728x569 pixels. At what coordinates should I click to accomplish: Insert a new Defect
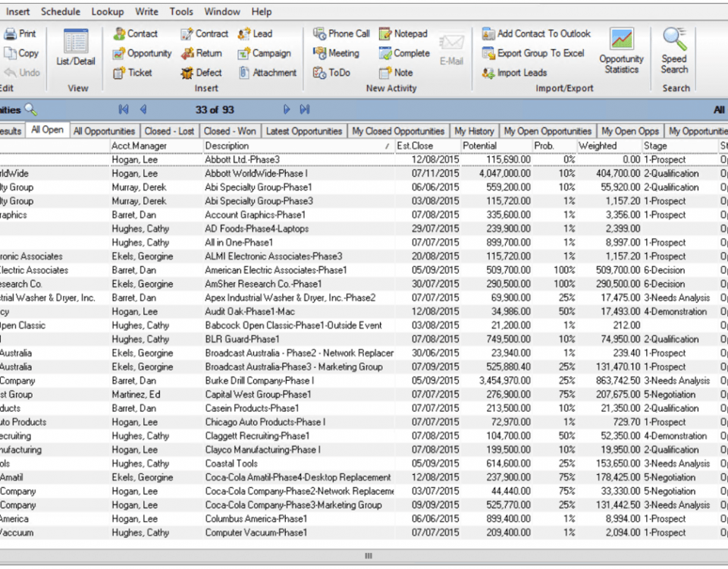point(202,73)
